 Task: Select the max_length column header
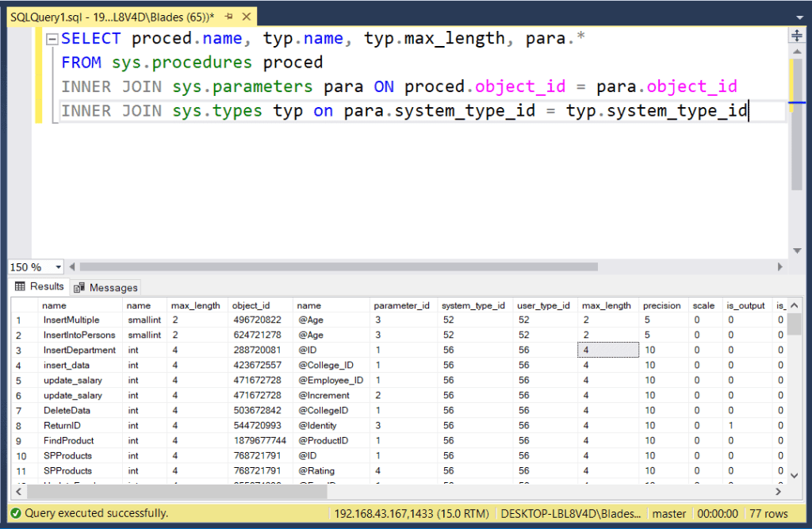197,305
